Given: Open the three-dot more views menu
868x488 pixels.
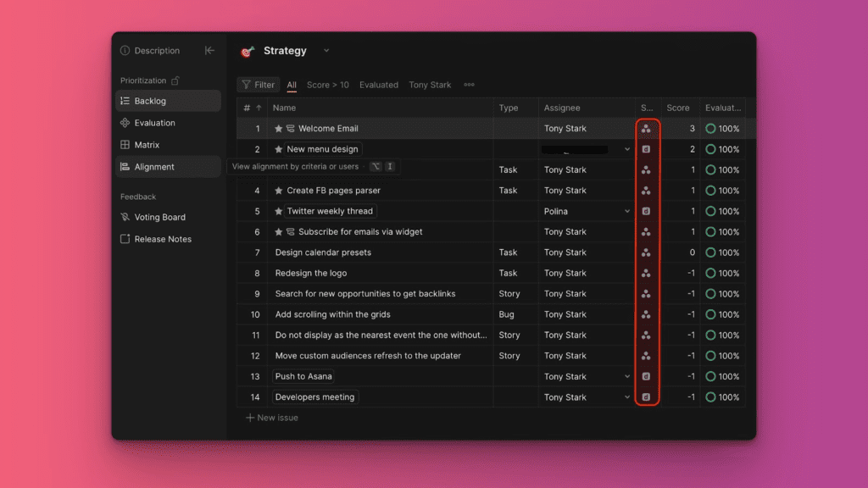Looking at the screenshot, I should [x=469, y=85].
